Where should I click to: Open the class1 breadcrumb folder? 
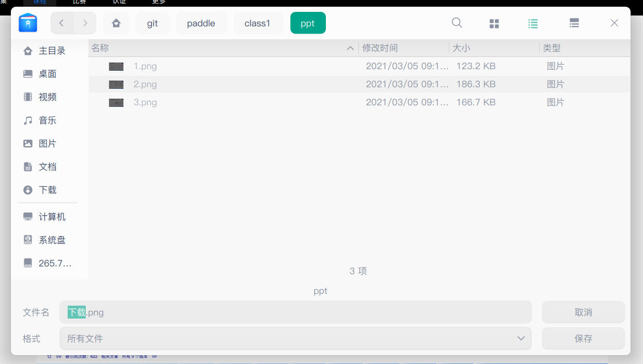(257, 23)
